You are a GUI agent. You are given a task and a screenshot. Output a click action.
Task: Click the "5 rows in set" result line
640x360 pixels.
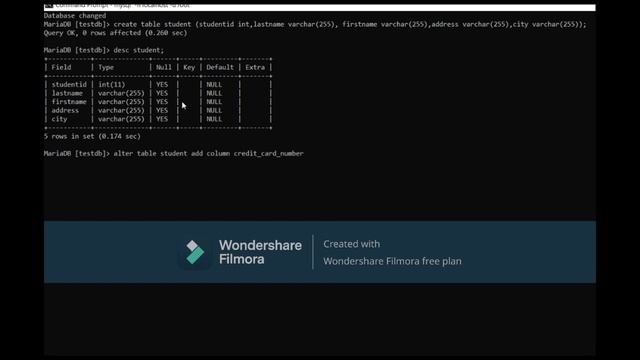[92, 136]
